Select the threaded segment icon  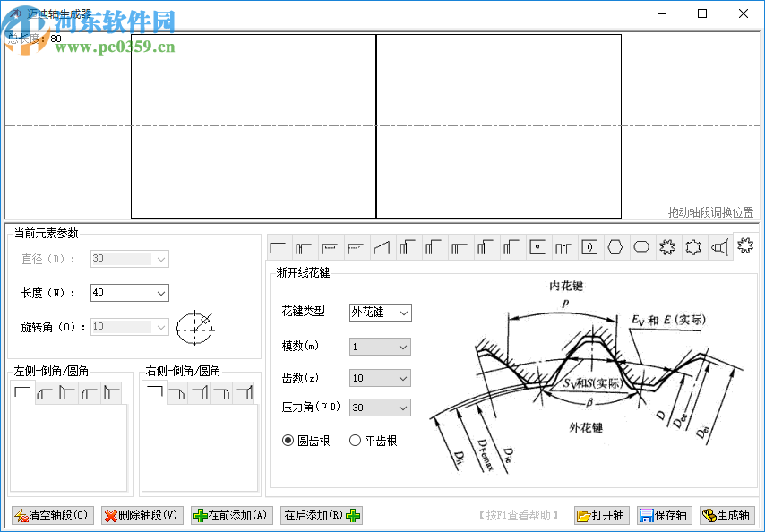[x=563, y=246]
